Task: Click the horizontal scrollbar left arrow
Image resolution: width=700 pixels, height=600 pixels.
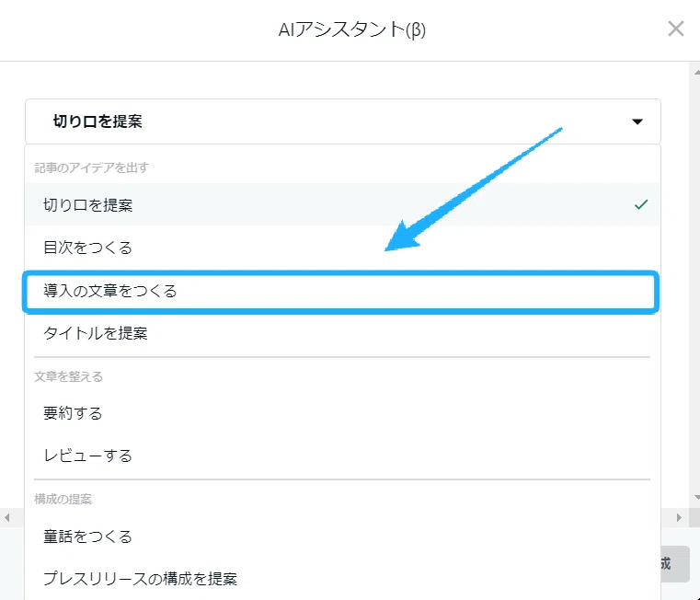Action: (6, 518)
